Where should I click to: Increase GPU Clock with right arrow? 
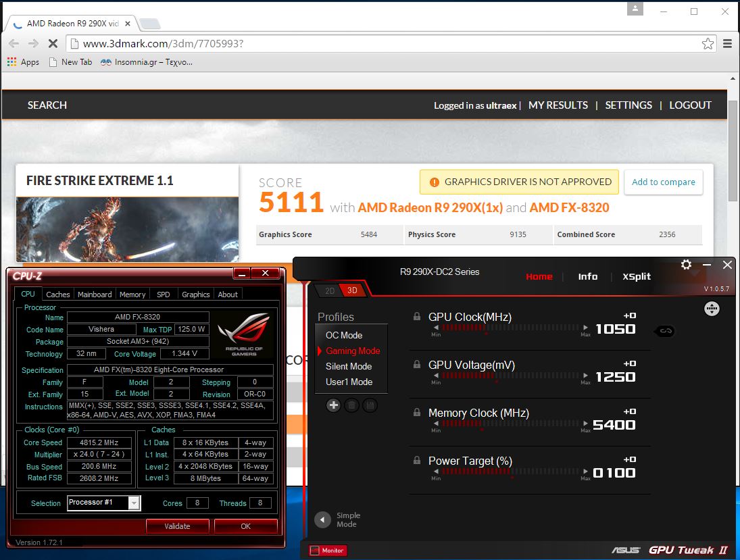(585, 327)
